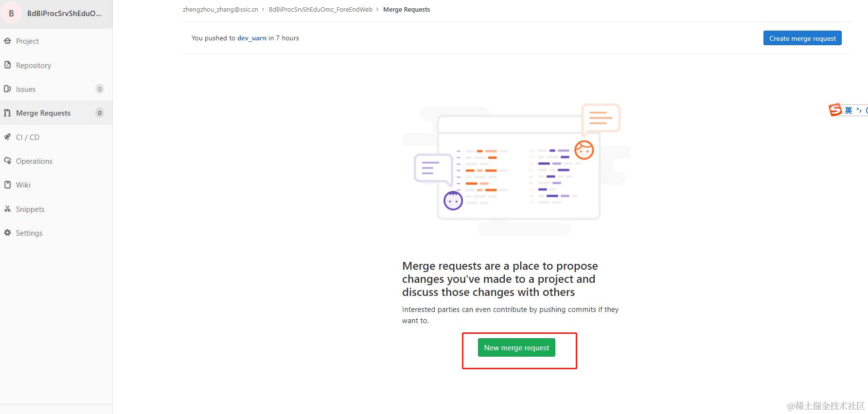868x414 pixels.
Task: Click zhengzhou_zhang@ssic.cn breadcrumb link
Action: pos(220,9)
